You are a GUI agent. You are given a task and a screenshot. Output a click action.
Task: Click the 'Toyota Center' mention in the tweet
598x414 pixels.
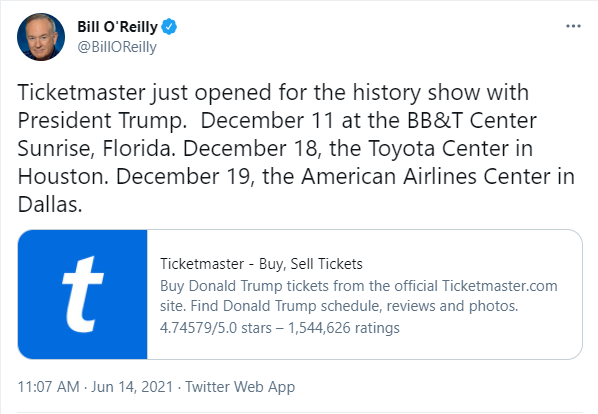coord(439,149)
